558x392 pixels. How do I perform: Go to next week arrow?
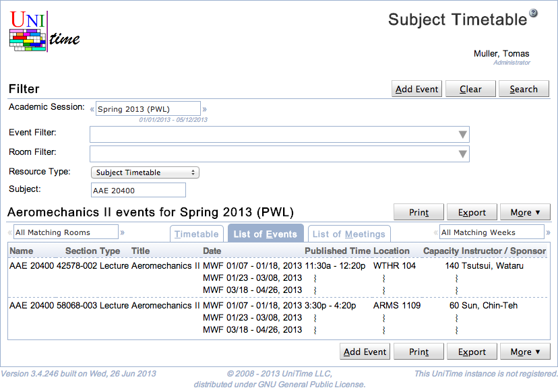click(548, 232)
